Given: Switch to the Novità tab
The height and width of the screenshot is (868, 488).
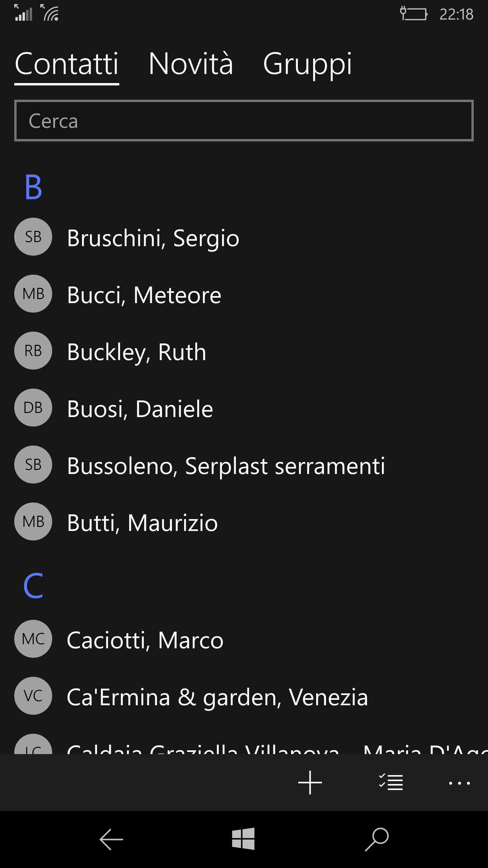Looking at the screenshot, I should pos(191,64).
